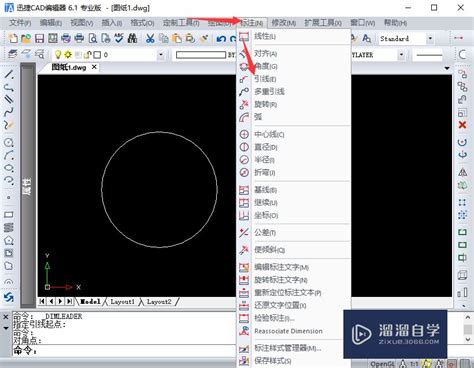
Task: Click the Center mark crosshair circle icon
Action: (x=244, y=134)
